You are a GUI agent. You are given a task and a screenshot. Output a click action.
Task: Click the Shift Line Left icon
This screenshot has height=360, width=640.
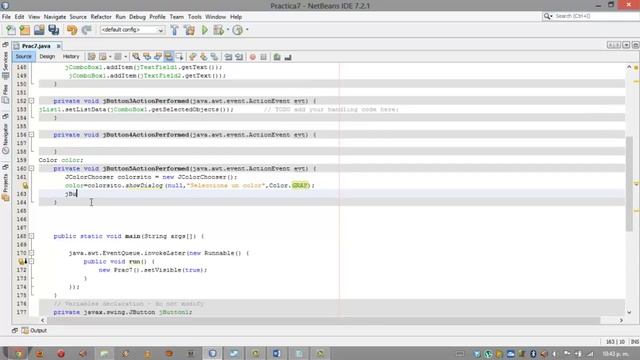(x=228, y=57)
